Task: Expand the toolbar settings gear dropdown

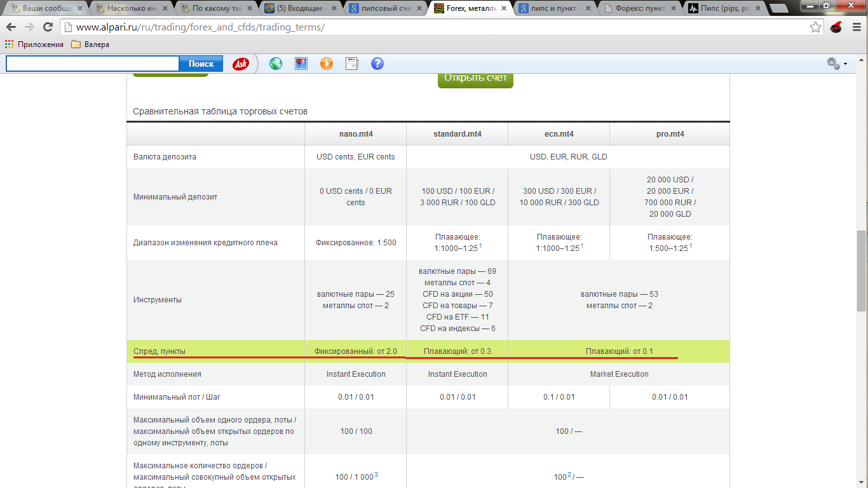Action: click(x=837, y=64)
